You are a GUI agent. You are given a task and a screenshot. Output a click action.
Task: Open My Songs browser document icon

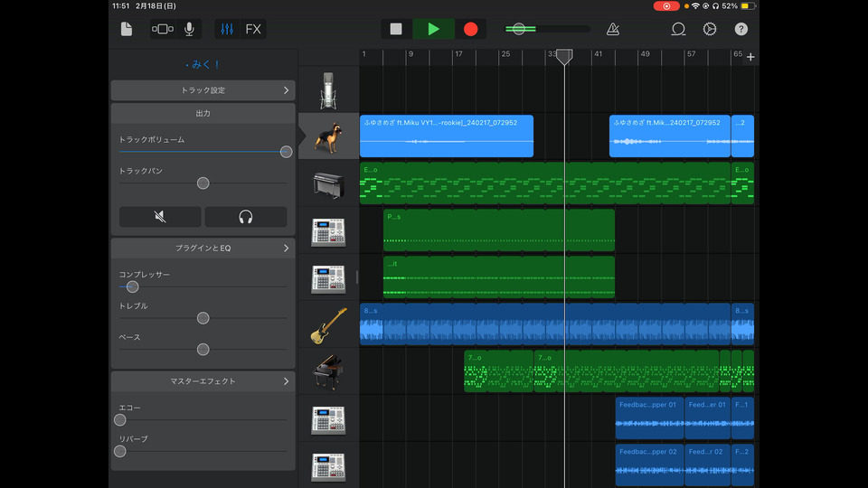(x=127, y=29)
